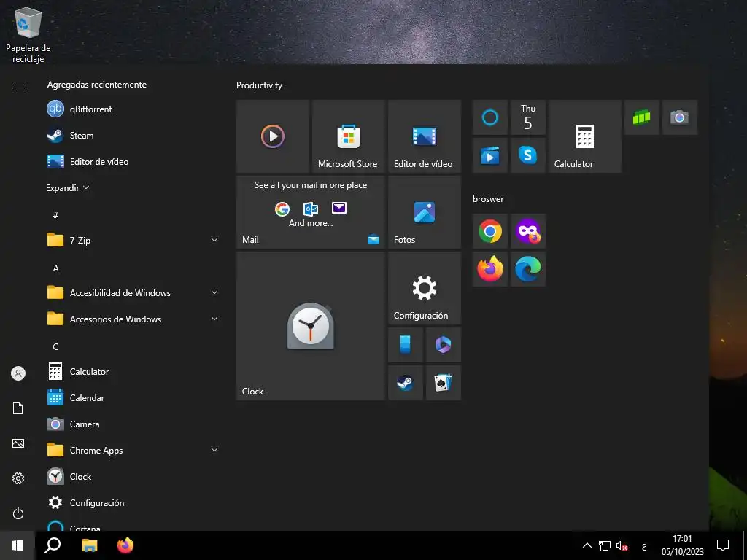The height and width of the screenshot is (560, 747).
Task: Open the taskbar clock showing 17:01
Action: 682,545
